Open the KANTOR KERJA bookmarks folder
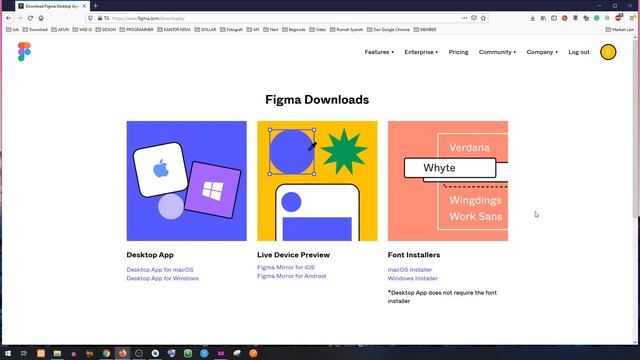The image size is (640, 360). (174, 29)
